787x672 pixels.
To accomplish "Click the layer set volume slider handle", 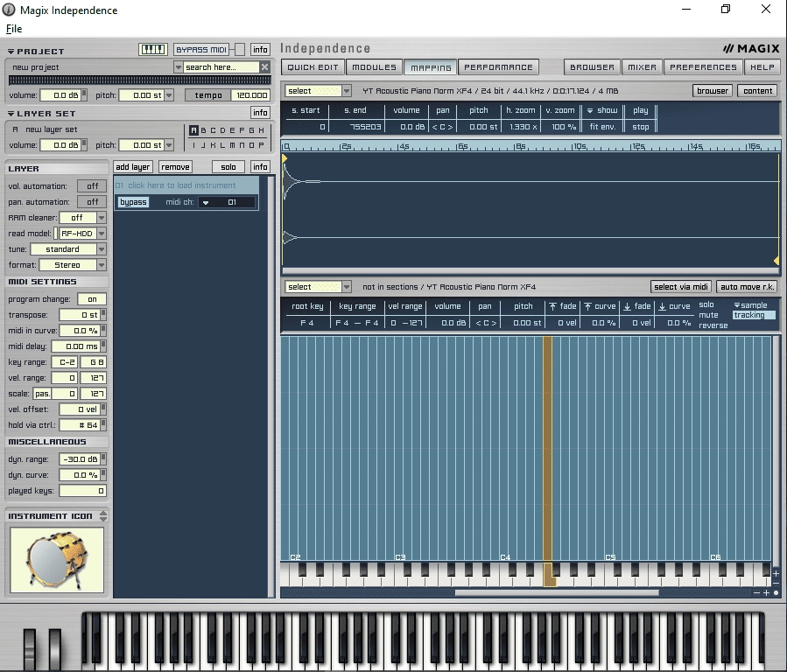I will coord(84,143).
